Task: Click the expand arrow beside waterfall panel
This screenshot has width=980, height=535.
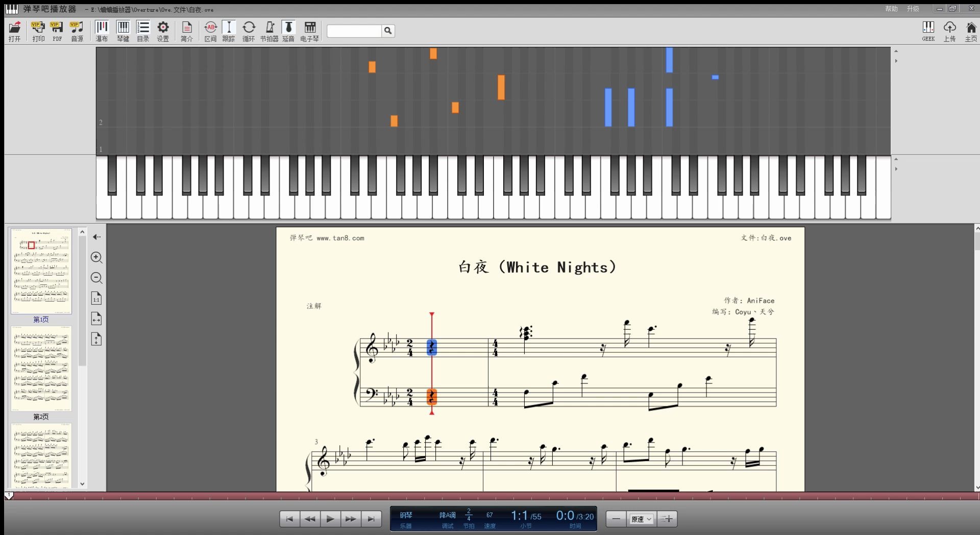Action: (896, 61)
